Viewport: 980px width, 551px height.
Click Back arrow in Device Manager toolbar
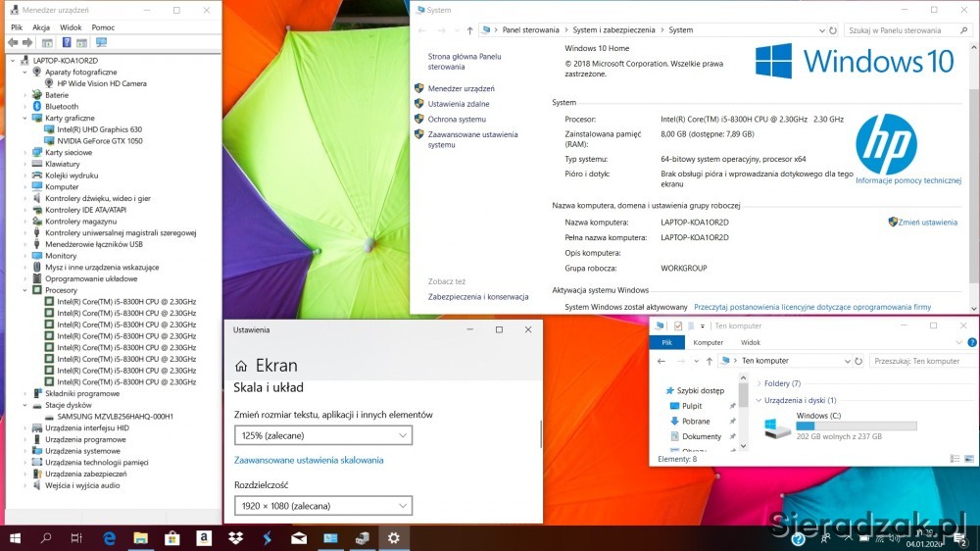[13, 42]
